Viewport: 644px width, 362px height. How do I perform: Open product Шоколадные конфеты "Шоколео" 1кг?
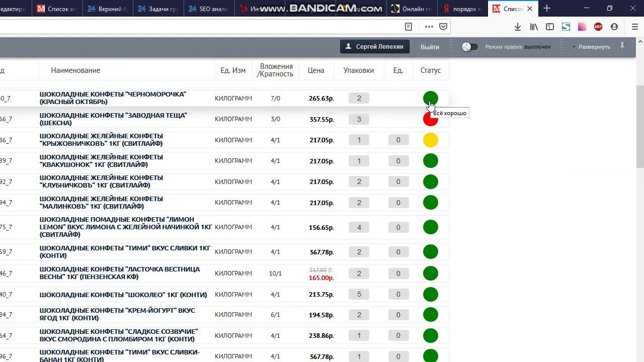123,295
